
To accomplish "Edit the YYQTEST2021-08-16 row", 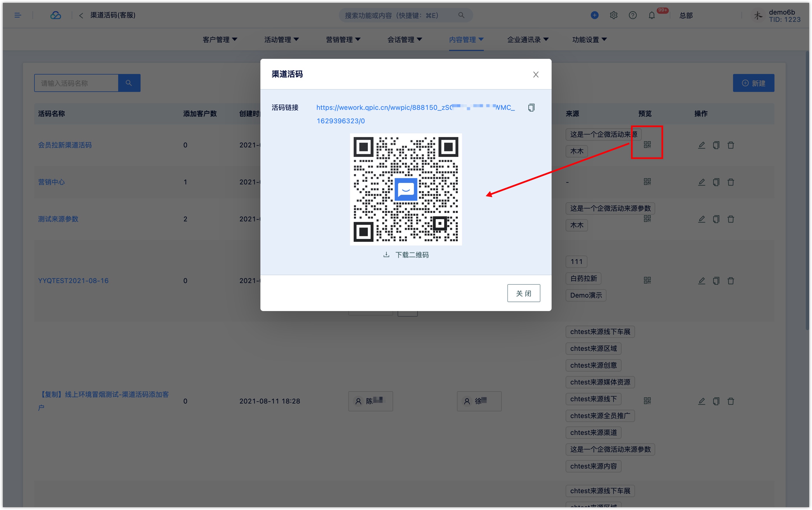I will (x=701, y=280).
